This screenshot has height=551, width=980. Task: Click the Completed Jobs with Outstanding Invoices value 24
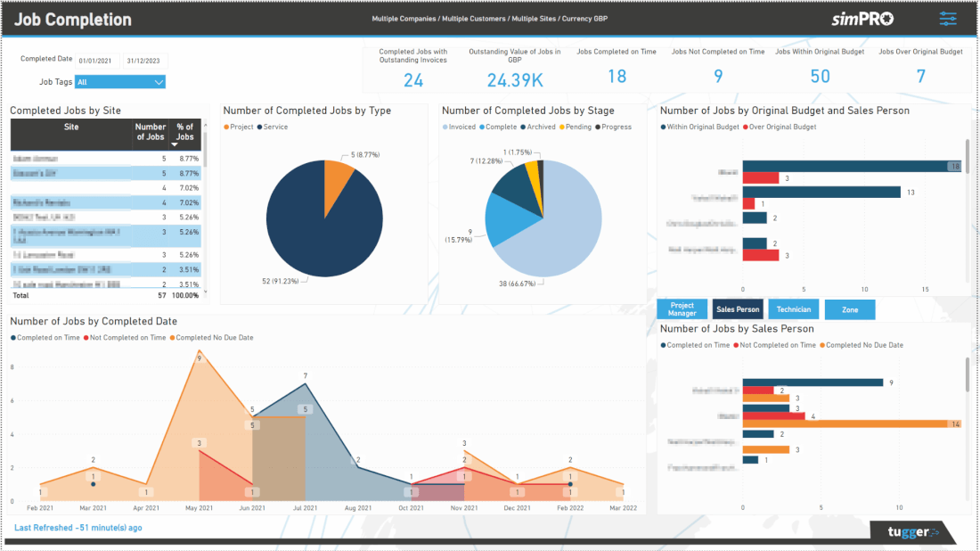point(413,80)
